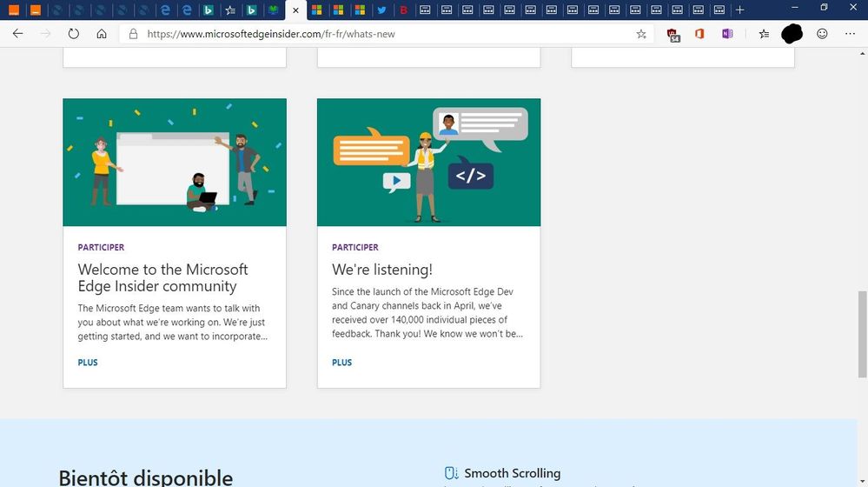Minimize the browser window
The image size is (868, 487).
click(x=795, y=7)
